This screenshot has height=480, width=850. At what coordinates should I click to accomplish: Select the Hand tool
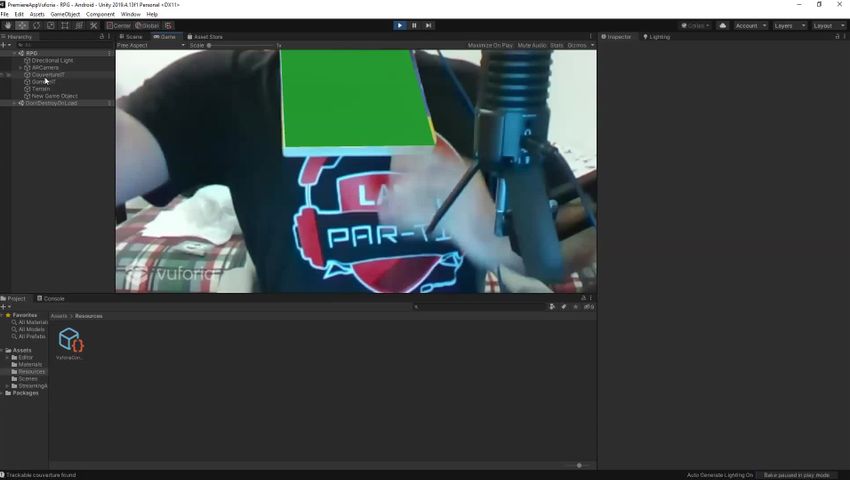(x=8, y=25)
